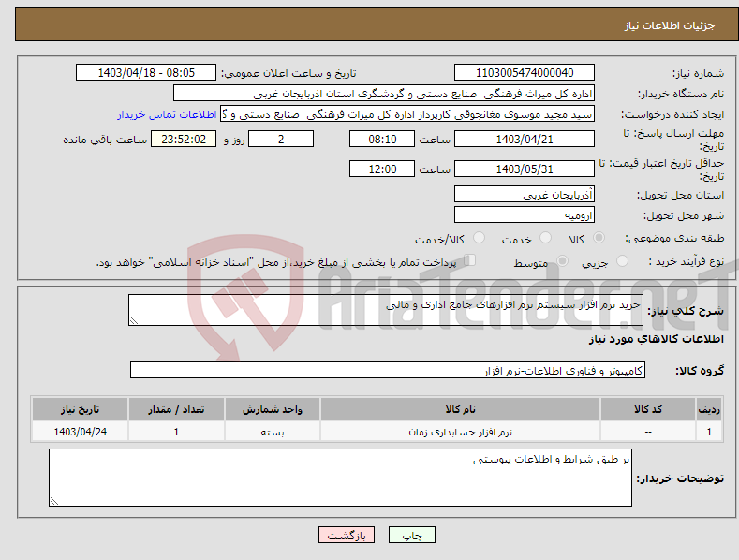This screenshot has height=560, width=739.
Task: Click the delivery province field آذربایجان غربی
Action: tap(525, 194)
